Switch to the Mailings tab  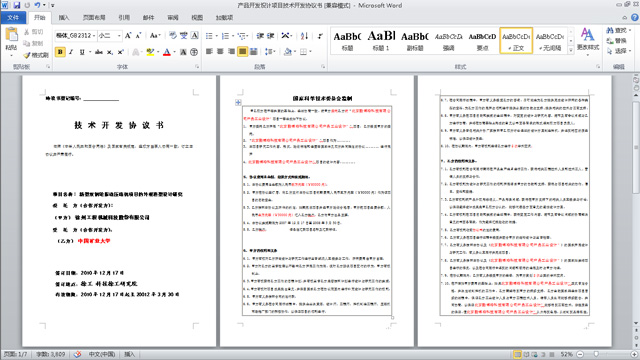pos(149,18)
